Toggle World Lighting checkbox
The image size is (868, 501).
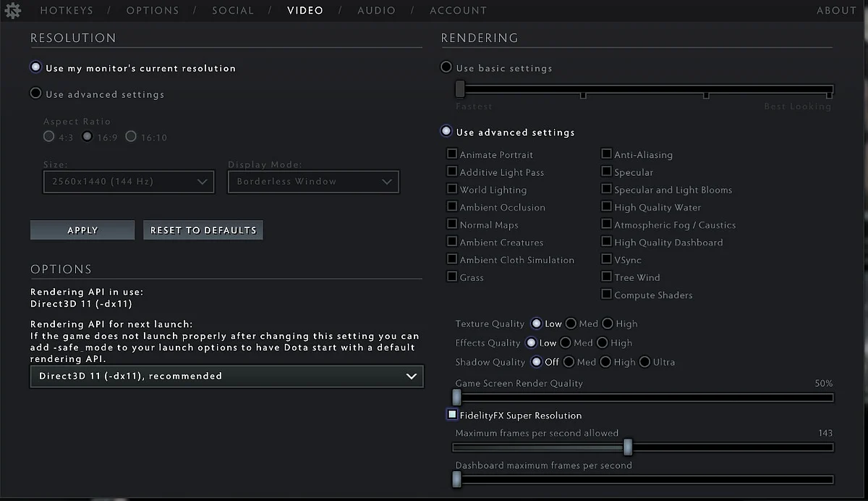(x=452, y=189)
